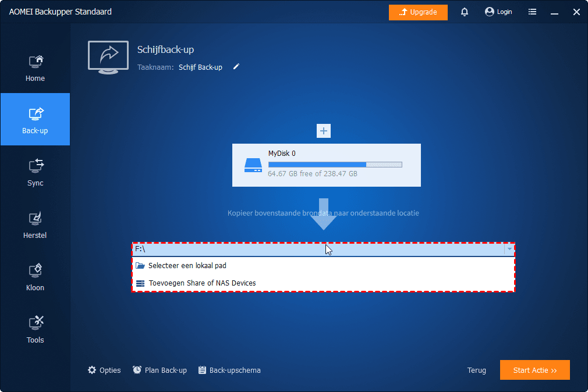Open the Herstel restore section

point(36,224)
